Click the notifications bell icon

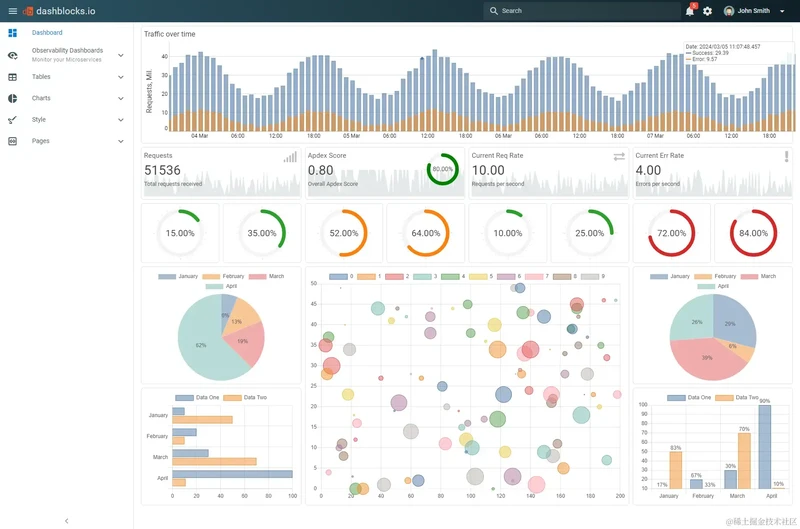pyautogui.click(x=690, y=11)
